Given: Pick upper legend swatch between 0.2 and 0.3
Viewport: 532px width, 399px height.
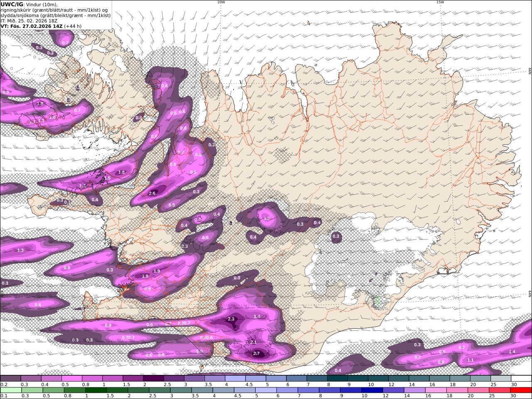Looking at the screenshot, I should [x=10, y=378].
